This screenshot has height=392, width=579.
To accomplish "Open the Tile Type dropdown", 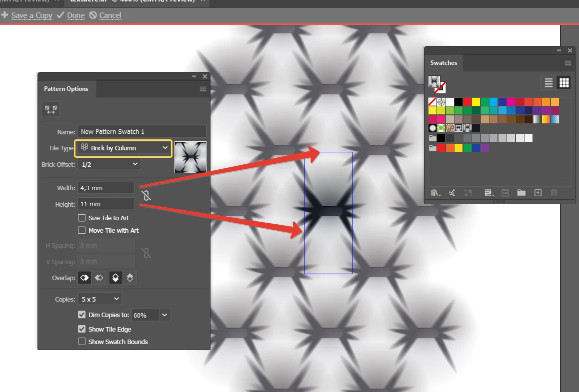I will [123, 148].
